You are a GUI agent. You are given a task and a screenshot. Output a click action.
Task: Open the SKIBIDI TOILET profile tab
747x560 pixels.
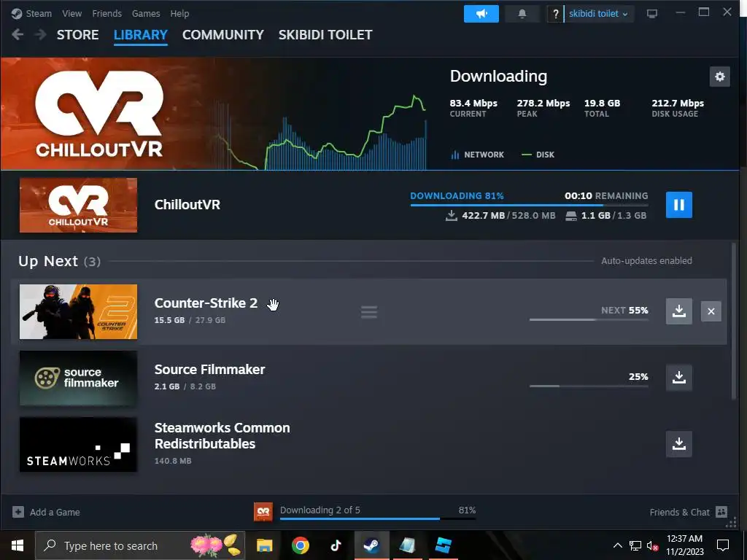tap(325, 35)
